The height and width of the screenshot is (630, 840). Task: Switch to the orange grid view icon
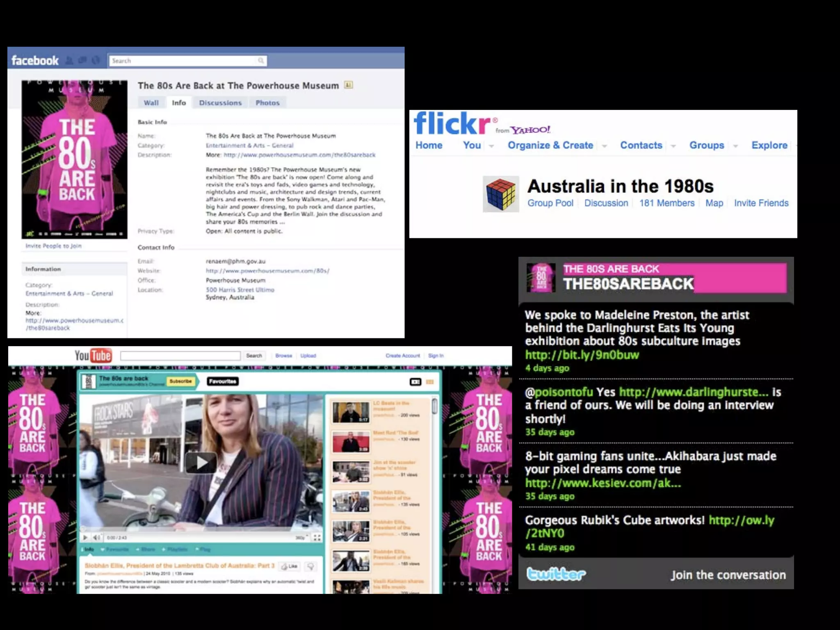tap(430, 382)
